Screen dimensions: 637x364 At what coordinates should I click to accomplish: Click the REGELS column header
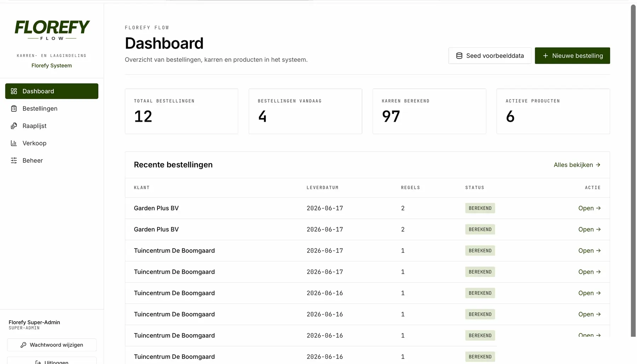click(411, 188)
